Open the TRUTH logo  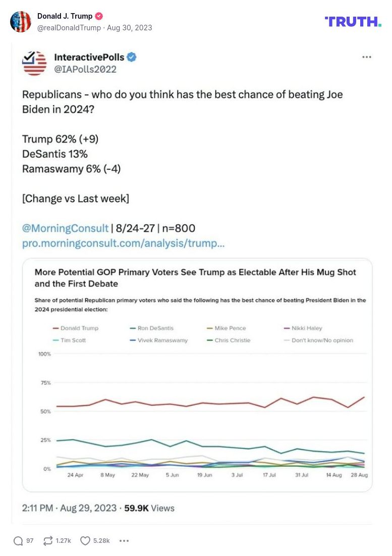point(353,22)
